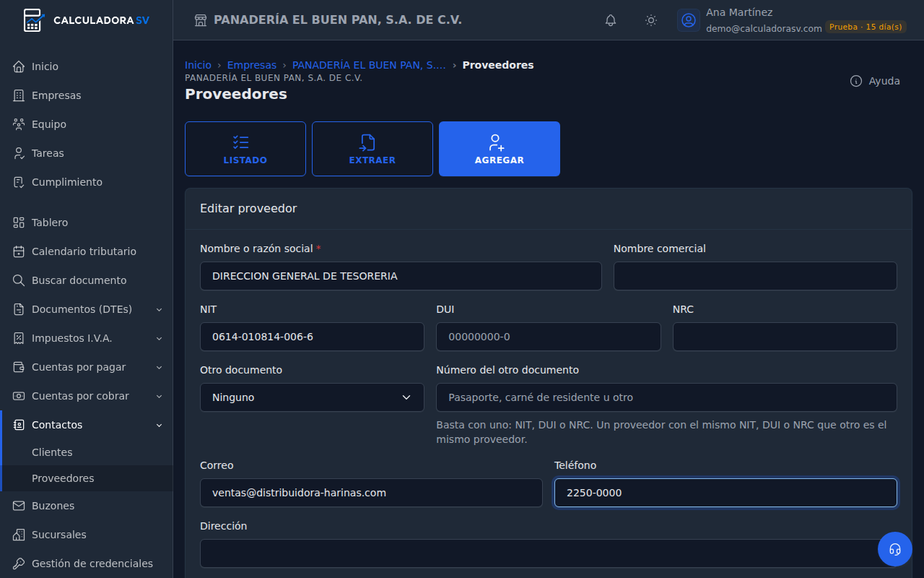Click PANADERÍA EL BUEN PAN breadcrumb link
The width and height of the screenshot is (924, 578).
click(x=369, y=65)
